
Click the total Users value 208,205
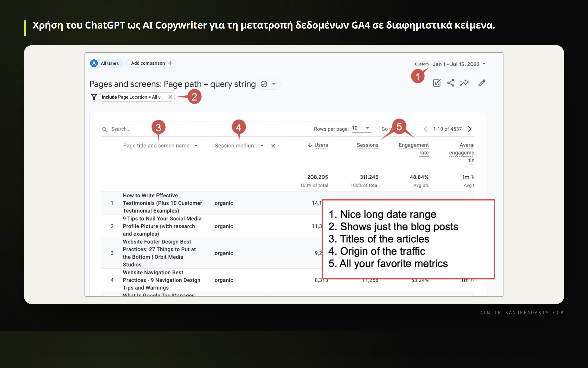pyautogui.click(x=317, y=177)
